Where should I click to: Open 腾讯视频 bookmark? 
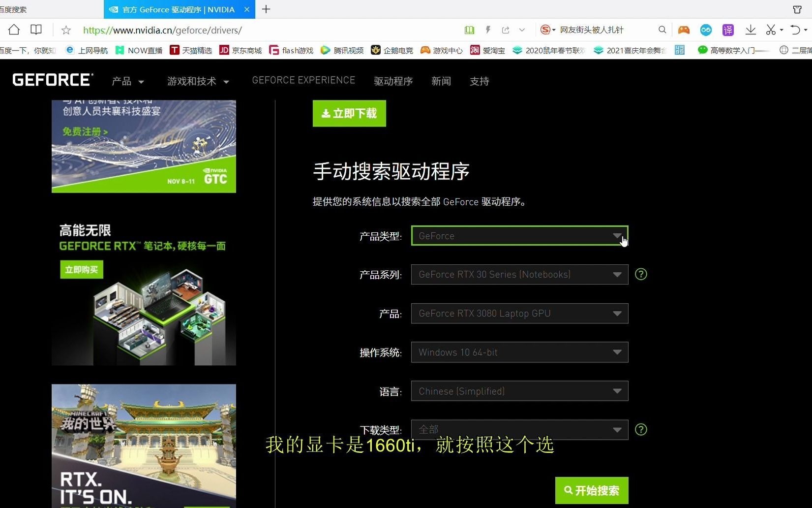[x=342, y=50]
